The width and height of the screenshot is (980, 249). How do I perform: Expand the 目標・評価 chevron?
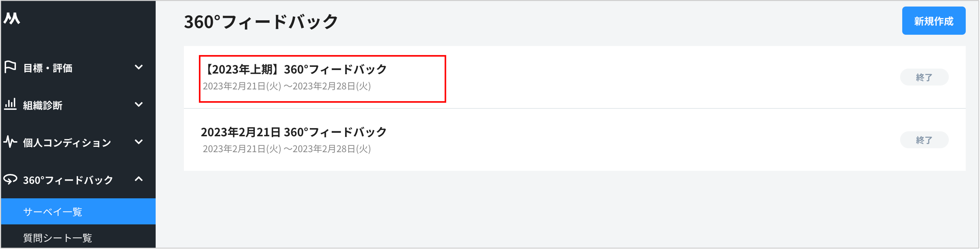(139, 67)
